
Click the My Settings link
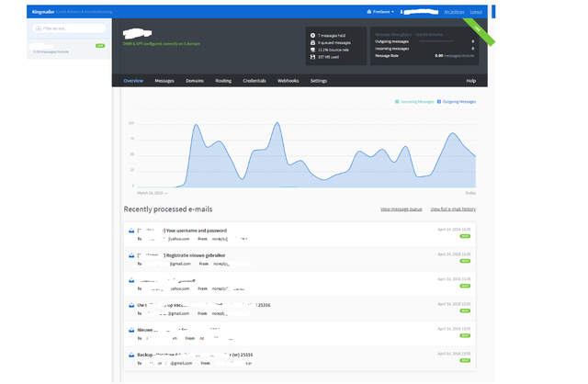454,12
